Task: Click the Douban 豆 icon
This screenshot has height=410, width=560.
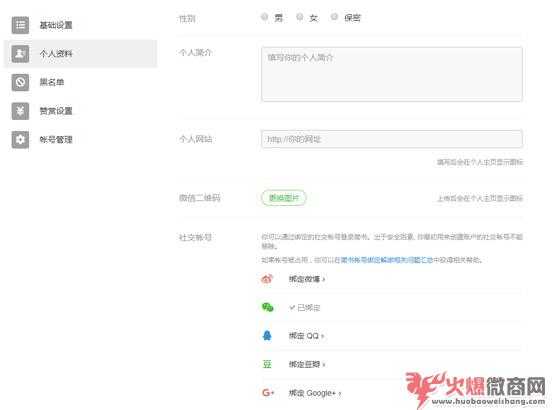Action: pos(267,364)
